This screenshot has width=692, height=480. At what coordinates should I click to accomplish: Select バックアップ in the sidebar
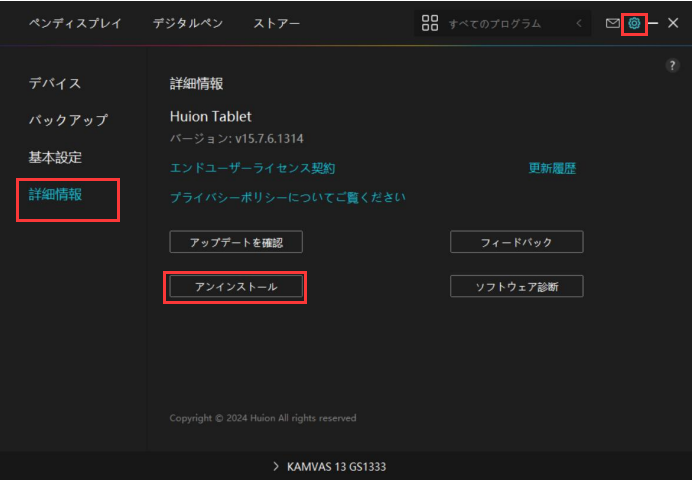tap(68, 120)
